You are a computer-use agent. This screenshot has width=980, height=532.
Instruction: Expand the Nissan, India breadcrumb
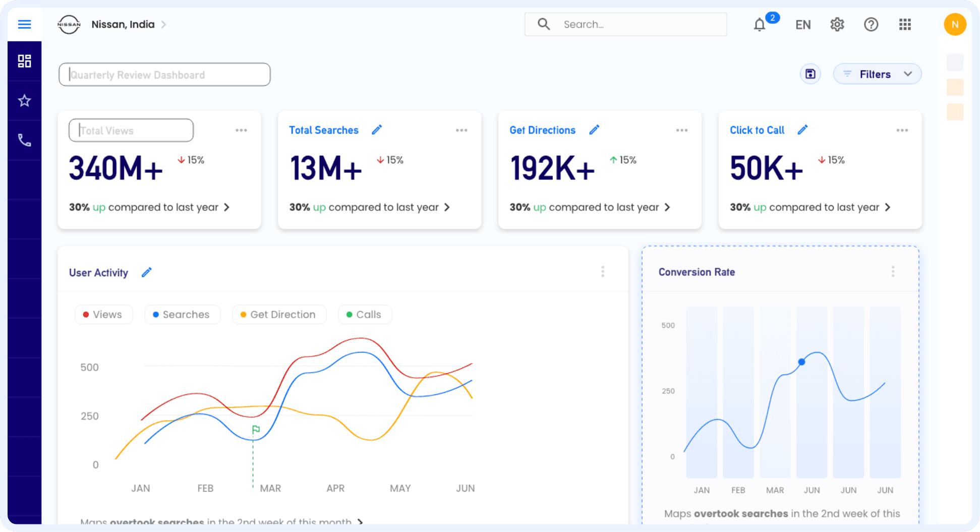tap(163, 24)
